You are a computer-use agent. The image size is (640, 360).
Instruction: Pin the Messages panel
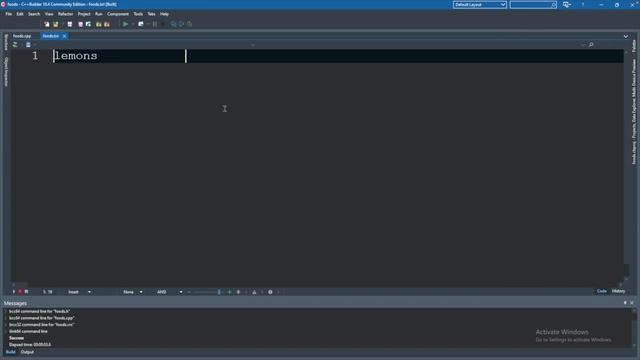(x=625, y=303)
